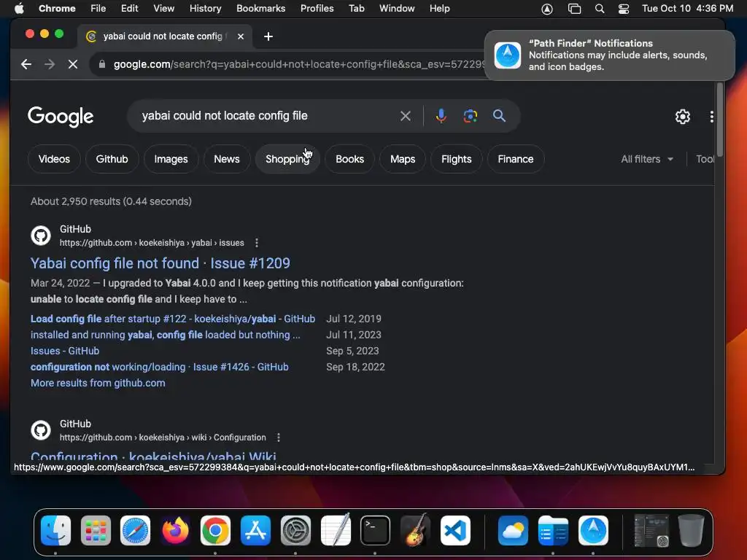Screen dimensions: 747x560
Task: Open Yabai config file not found result
Action: click(160, 263)
